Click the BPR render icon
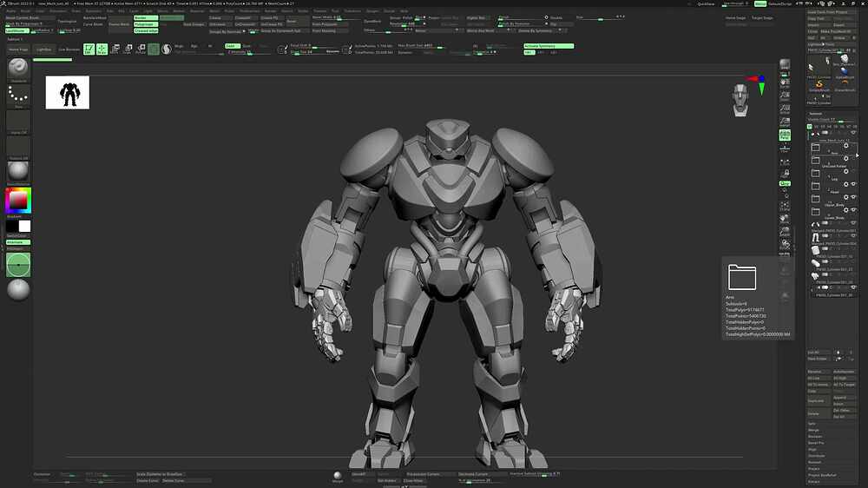 (x=785, y=65)
